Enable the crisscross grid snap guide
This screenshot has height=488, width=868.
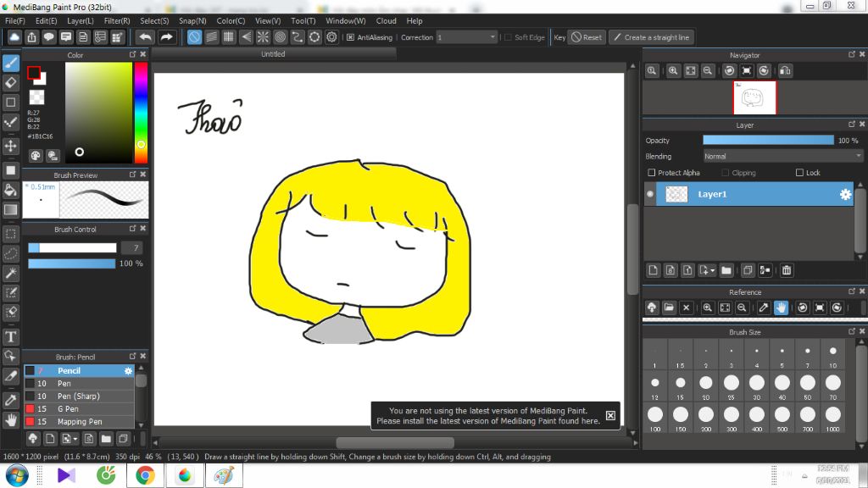(x=229, y=37)
